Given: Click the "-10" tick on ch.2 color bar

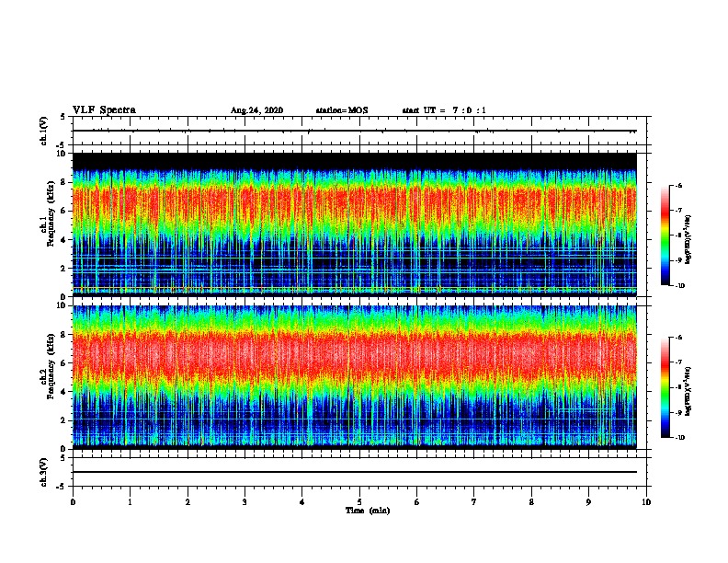Looking at the screenshot, I should 680,438.
